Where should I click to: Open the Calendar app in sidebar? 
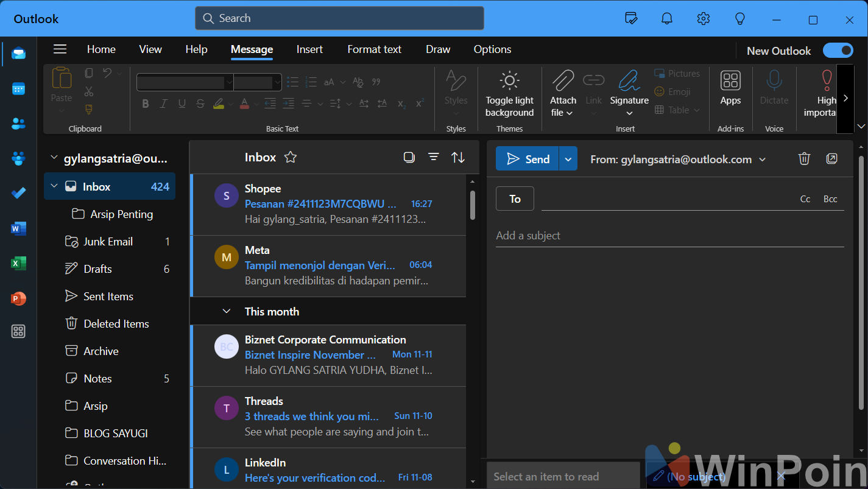coord(18,89)
